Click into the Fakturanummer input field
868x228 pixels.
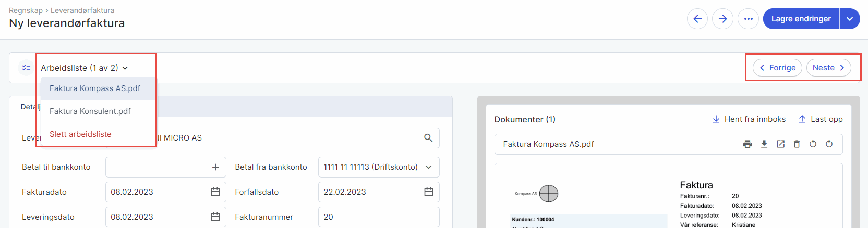tap(378, 217)
